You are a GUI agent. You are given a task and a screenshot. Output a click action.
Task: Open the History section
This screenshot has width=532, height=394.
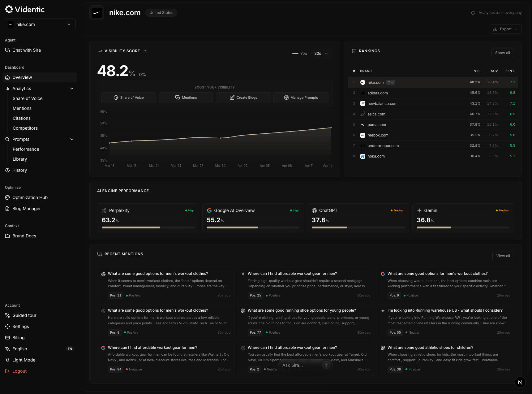click(20, 170)
